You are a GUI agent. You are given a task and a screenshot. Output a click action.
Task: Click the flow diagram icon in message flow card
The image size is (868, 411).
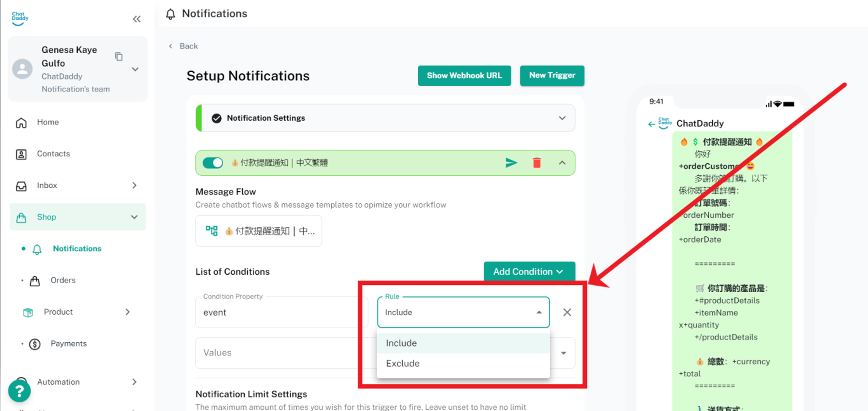click(212, 231)
